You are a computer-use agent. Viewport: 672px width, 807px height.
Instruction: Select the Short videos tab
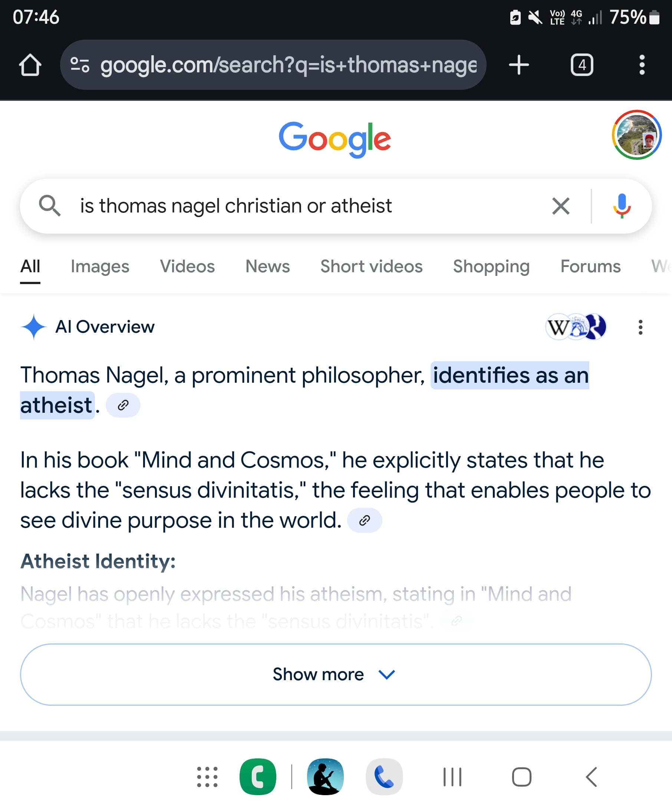pyautogui.click(x=371, y=266)
